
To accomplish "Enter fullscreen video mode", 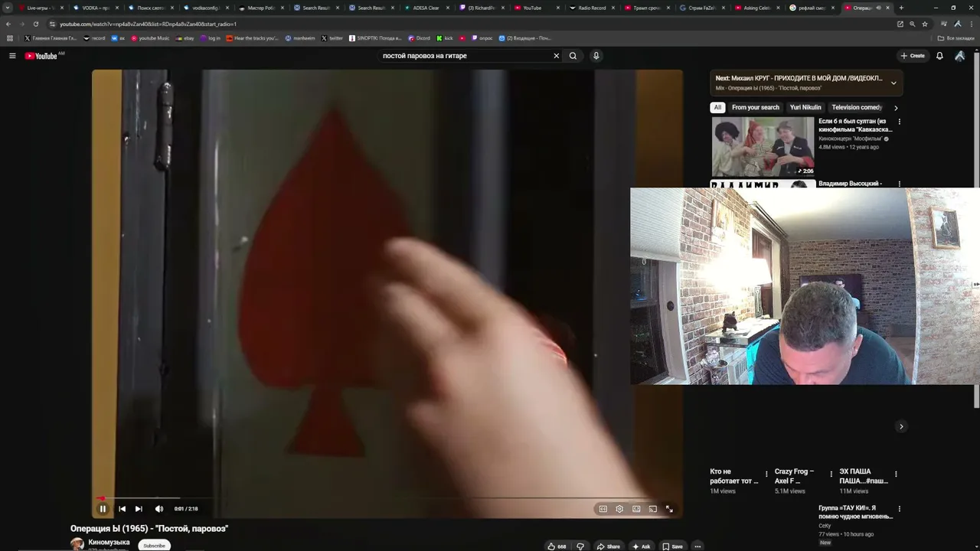I will pyautogui.click(x=669, y=509).
